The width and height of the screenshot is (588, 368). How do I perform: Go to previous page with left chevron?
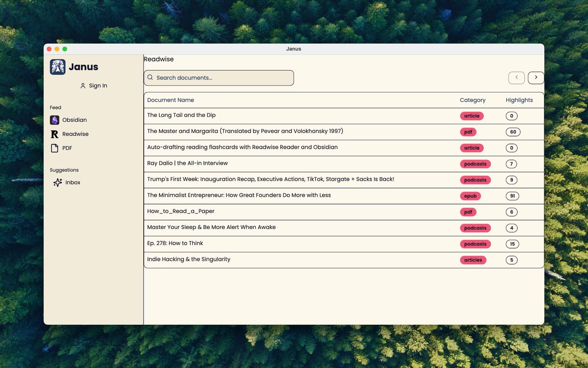pos(516,78)
